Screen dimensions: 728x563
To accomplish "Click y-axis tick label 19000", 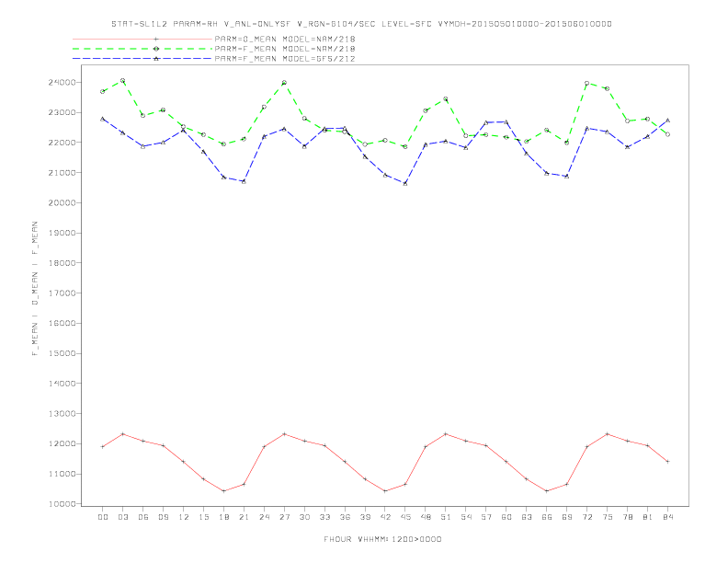I will [63, 233].
